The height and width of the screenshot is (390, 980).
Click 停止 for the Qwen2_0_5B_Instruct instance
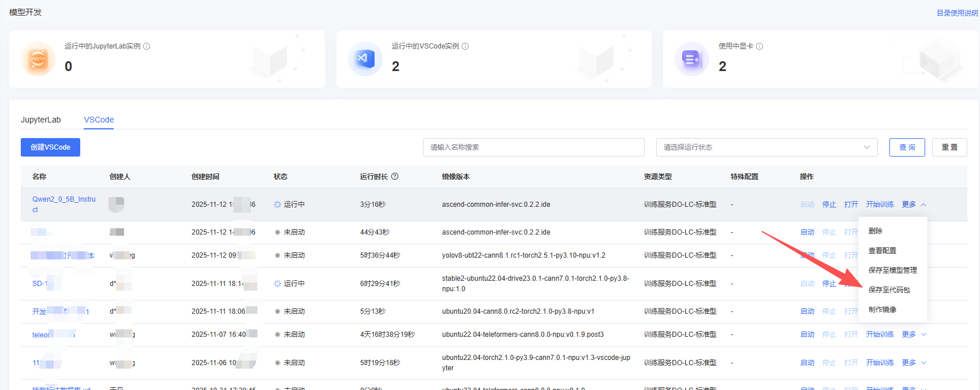829,205
